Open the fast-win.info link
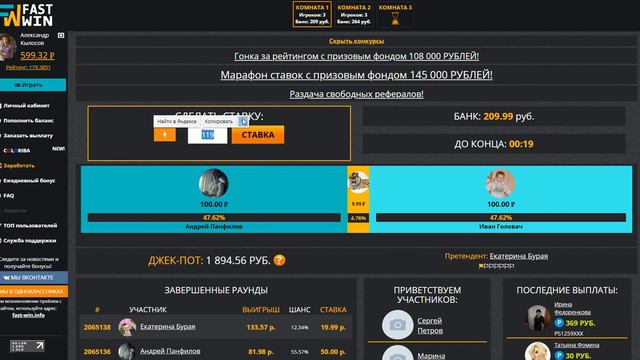The width and height of the screenshot is (640, 360). coord(28,315)
